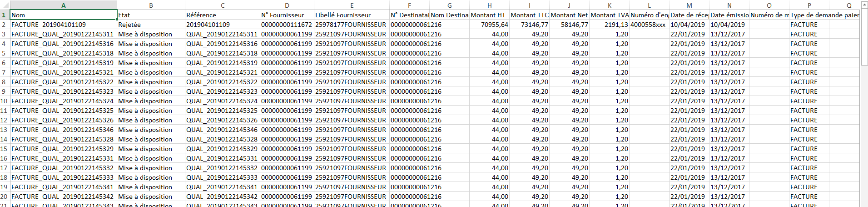Select the 'Rejetée' status cell

151,25
